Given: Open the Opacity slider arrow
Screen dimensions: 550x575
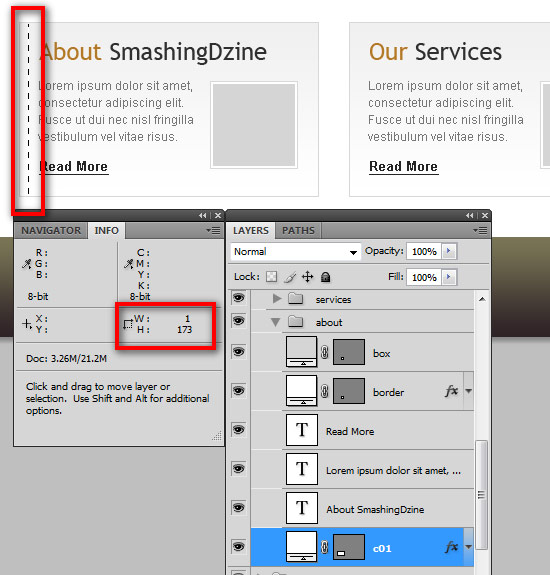Looking at the screenshot, I should 448,251.
